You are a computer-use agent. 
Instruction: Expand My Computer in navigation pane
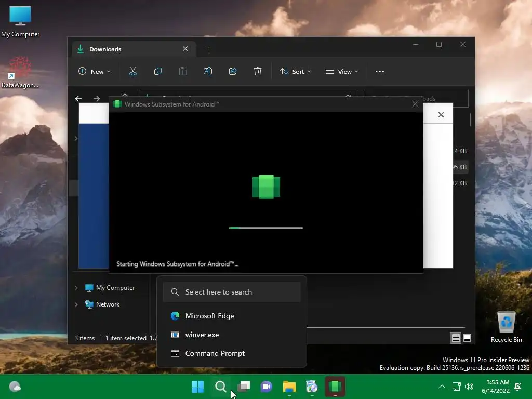tap(76, 288)
